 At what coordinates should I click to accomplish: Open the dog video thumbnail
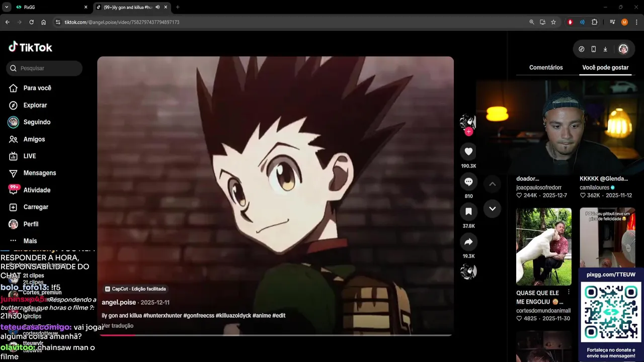[x=544, y=247]
